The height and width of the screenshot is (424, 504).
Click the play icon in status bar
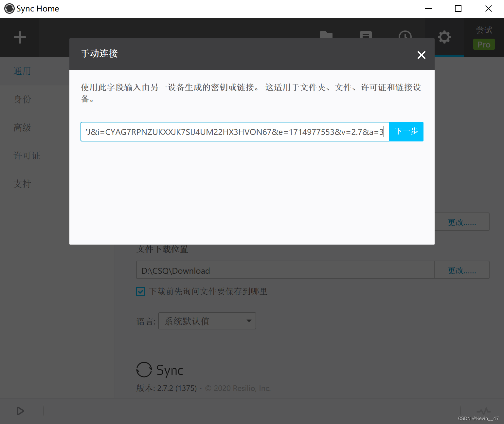[20, 411]
